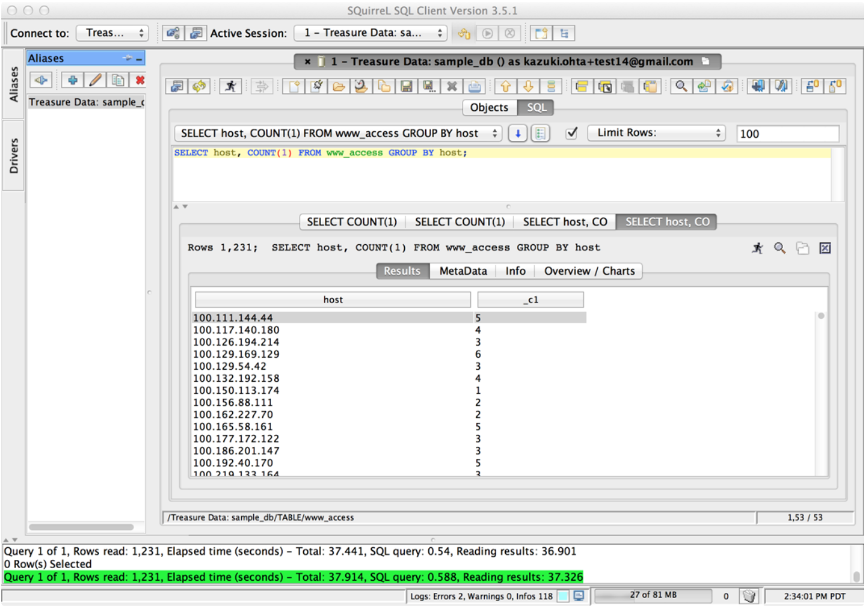Click the magnifying glass in session toolbar
868x610 pixels.
681,86
